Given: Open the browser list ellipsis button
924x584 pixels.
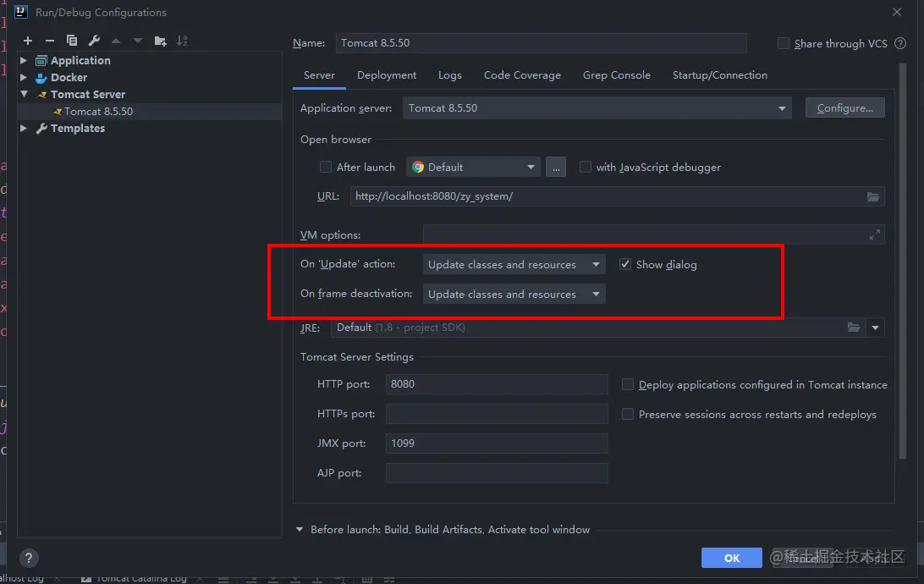Looking at the screenshot, I should (x=556, y=168).
